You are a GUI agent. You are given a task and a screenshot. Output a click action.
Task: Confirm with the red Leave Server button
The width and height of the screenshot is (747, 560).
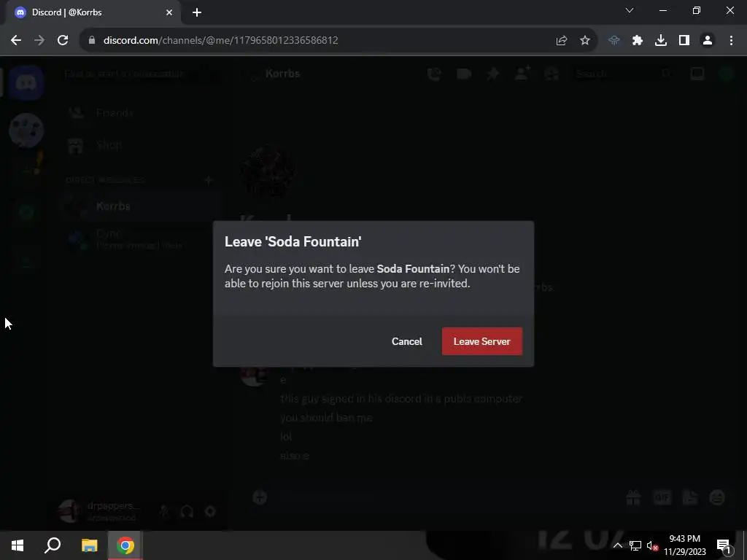(481, 341)
